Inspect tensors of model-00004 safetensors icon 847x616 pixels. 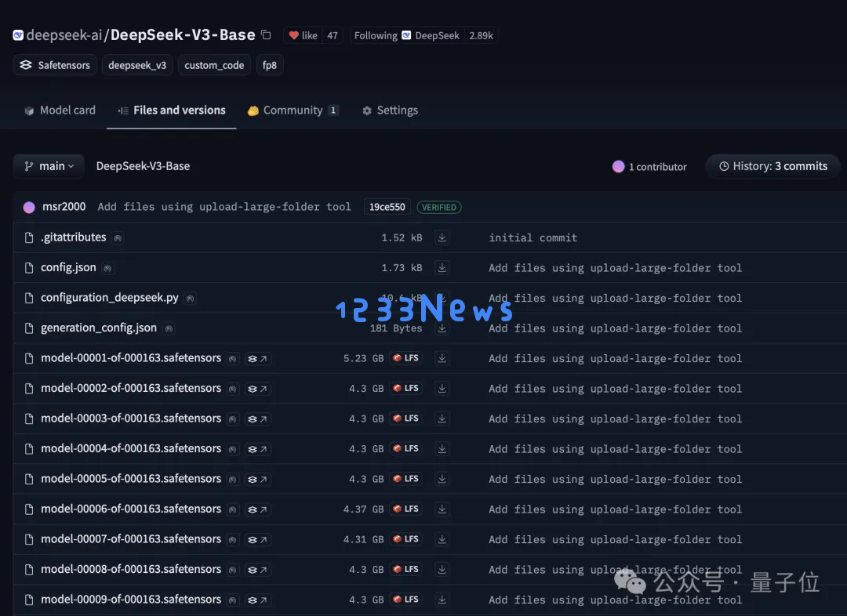[x=258, y=449]
